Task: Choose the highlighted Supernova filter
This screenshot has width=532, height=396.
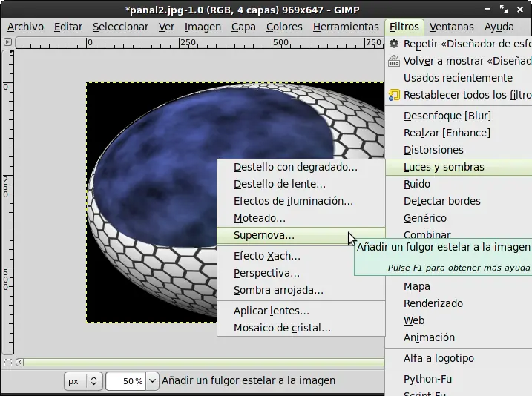Action: coord(301,235)
